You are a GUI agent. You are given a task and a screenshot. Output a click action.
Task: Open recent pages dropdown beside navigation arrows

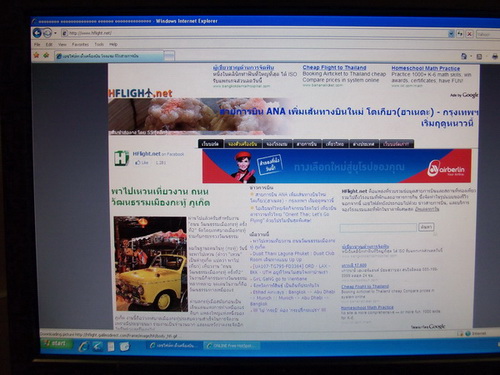(x=55, y=33)
